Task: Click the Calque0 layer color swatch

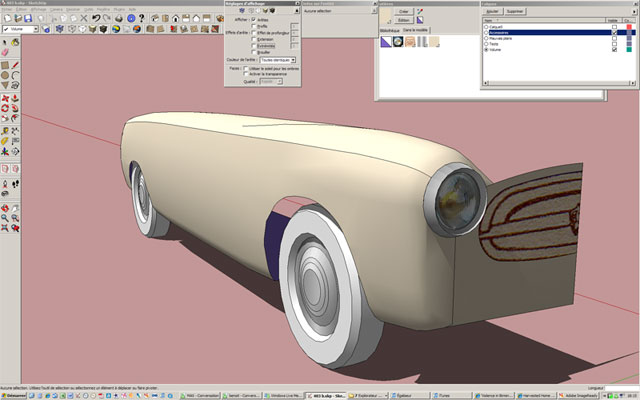Action: coord(630,26)
